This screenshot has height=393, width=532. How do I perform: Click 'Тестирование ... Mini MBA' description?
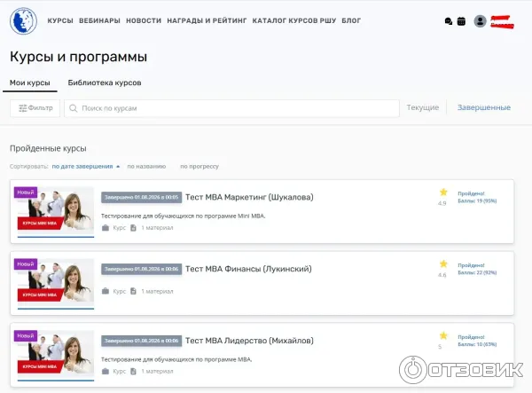click(184, 216)
